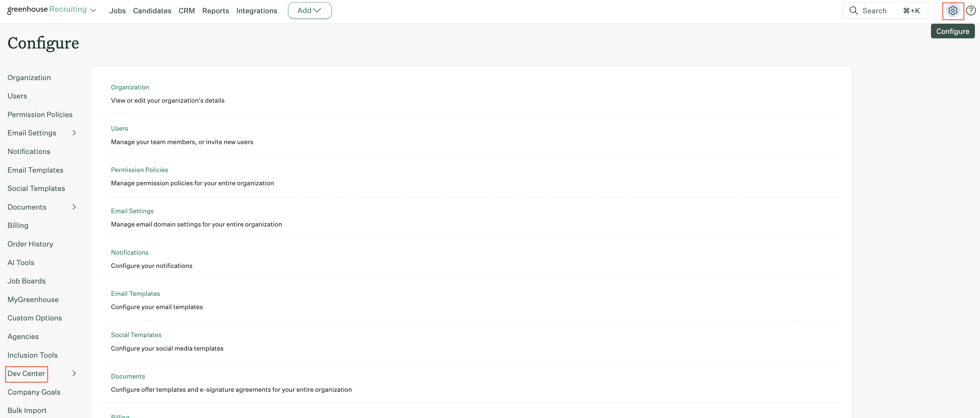This screenshot has height=418, width=980.
Task: Open the Add dropdown button
Action: tap(309, 11)
